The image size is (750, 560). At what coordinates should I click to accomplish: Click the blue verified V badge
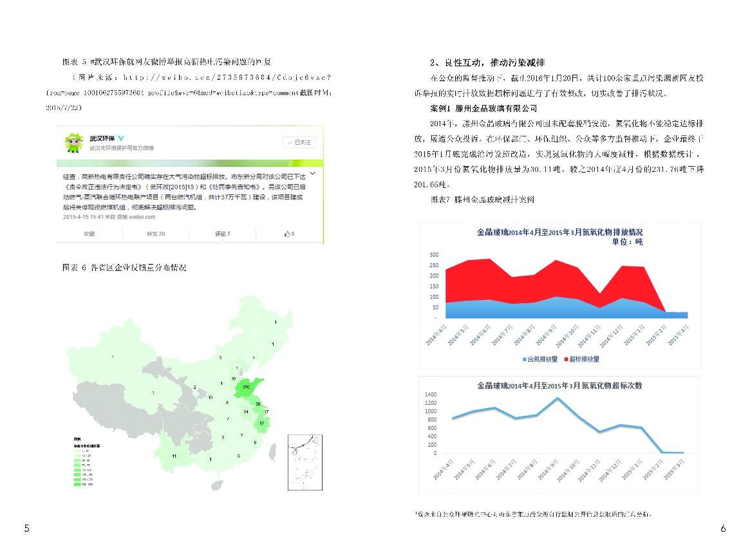pyautogui.click(x=121, y=138)
